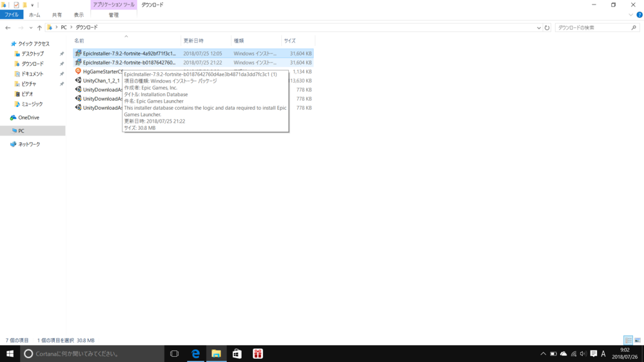The image size is (644, 362).
Task: Click the first EpicInstaller installer icon
Action: click(78, 54)
